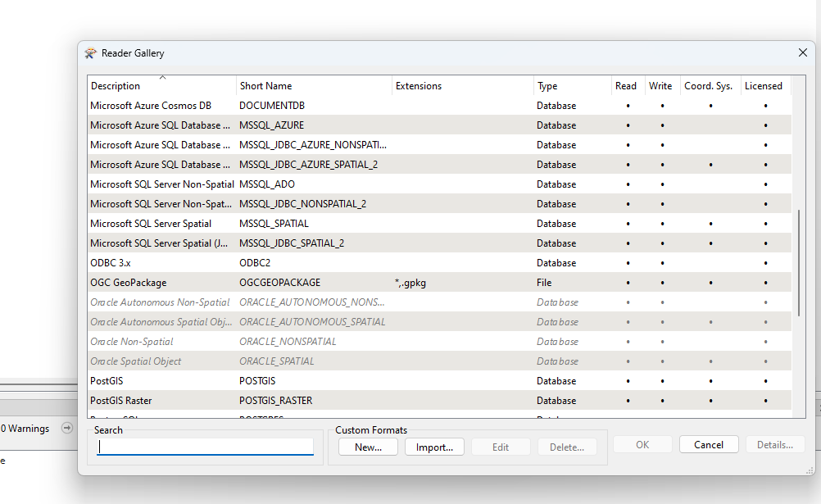Sort by the Extensions column header
Viewport: 821px width, 504px height.
[x=463, y=86]
